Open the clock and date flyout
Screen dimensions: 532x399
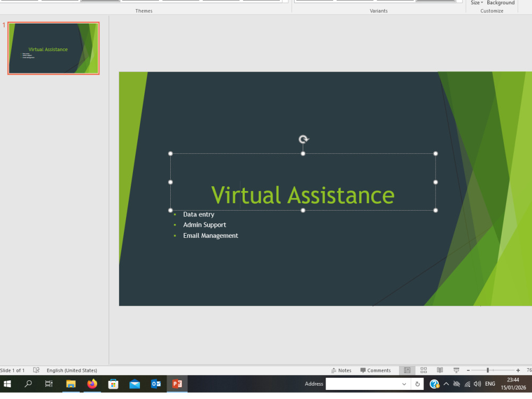point(513,384)
